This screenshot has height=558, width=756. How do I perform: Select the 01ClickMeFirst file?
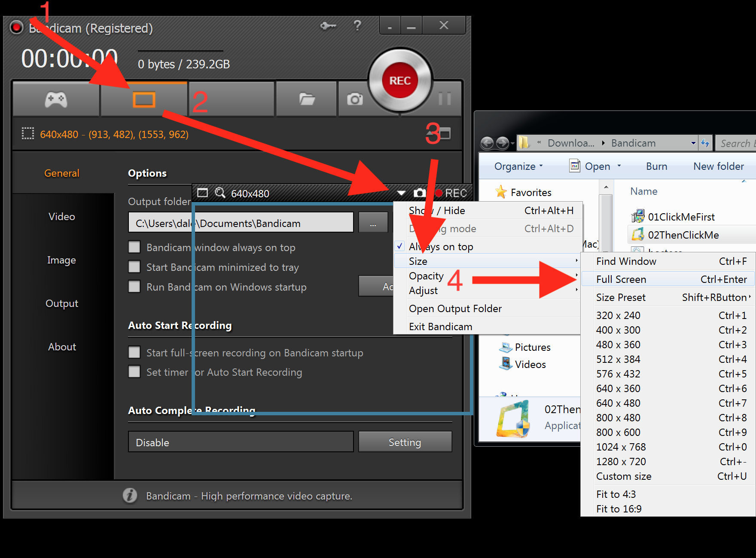click(673, 217)
